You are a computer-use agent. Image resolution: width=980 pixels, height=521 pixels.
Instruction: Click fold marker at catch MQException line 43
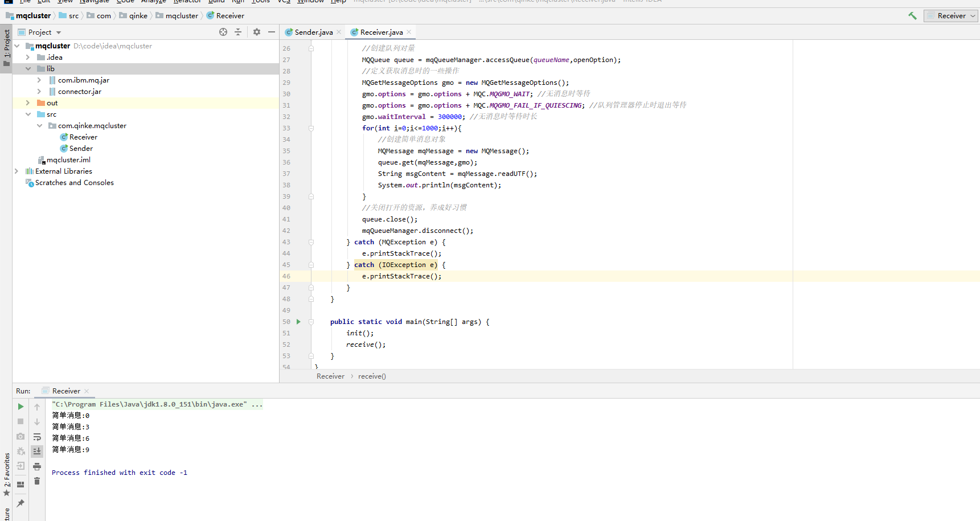(311, 242)
